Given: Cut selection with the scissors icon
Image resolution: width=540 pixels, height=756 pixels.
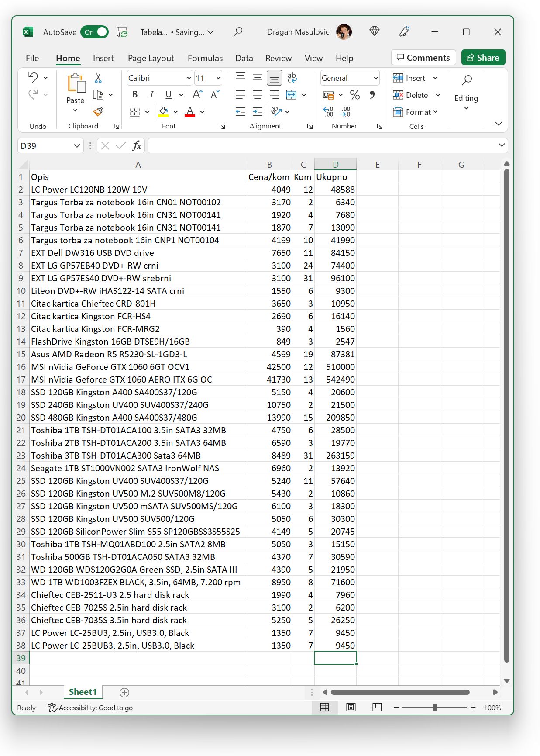Looking at the screenshot, I should click(98, 78).
